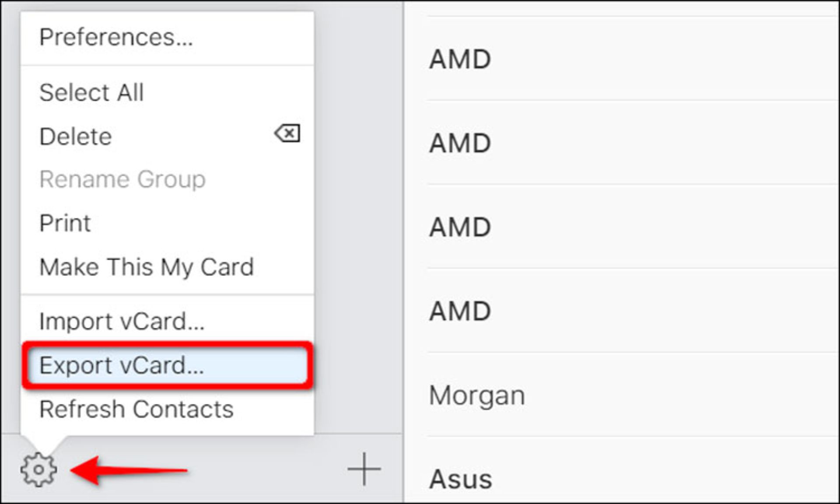
Task: Click the gear settings icon
Action: [x=38, y=470]
